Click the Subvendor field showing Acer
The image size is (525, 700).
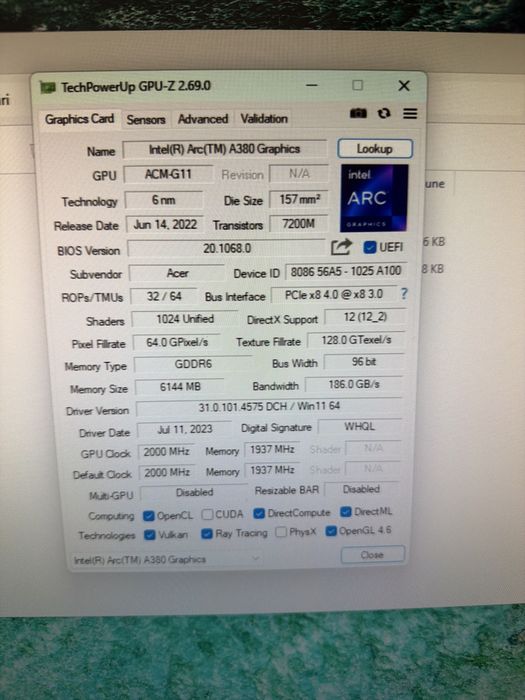177,273
